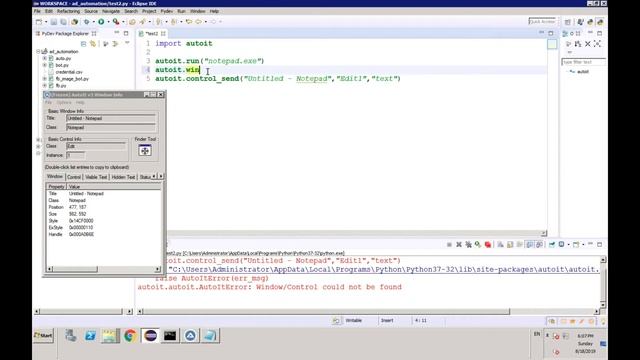Open the Debug button dropdown arrow
The width and height of the screenshot is (640, 360).
pos(93,22)
